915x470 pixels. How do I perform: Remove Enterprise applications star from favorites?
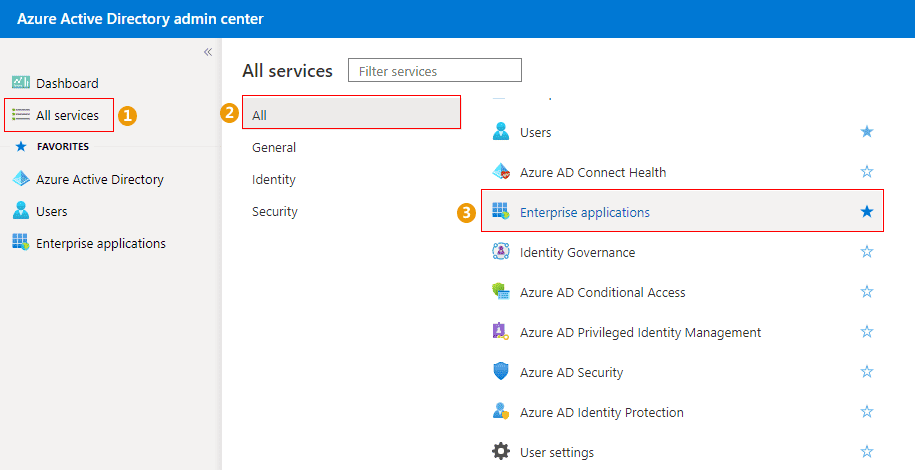867,212
